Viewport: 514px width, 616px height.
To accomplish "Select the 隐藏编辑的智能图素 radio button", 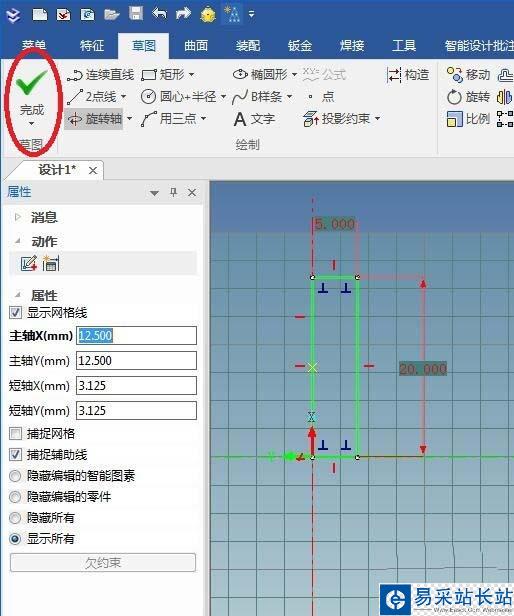I will (x=15, y=476).
